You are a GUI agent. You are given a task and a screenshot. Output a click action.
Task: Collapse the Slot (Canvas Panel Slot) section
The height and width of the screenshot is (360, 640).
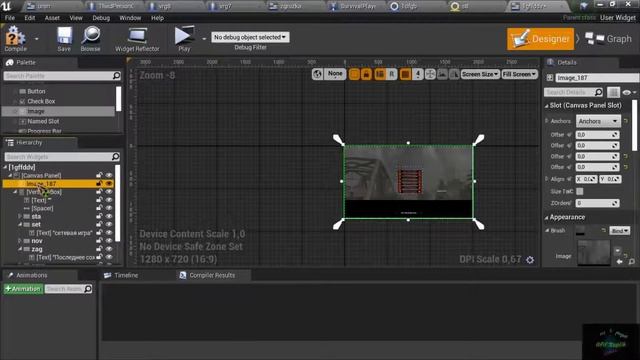[547, 106]
